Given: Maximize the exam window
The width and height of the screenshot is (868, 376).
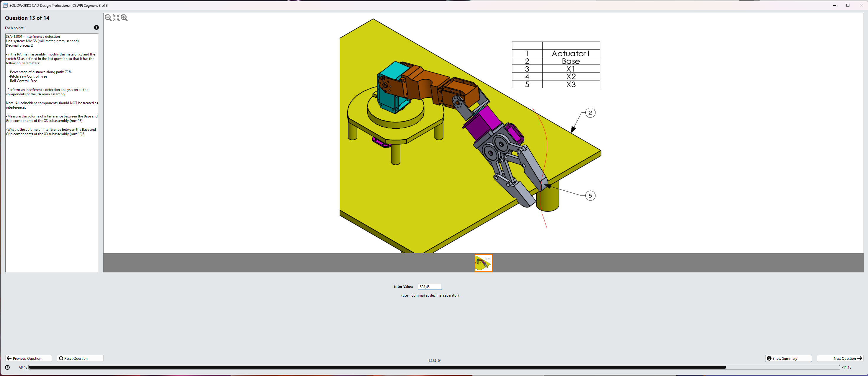Looking at the screenshot, I should (x=848, y=5).
